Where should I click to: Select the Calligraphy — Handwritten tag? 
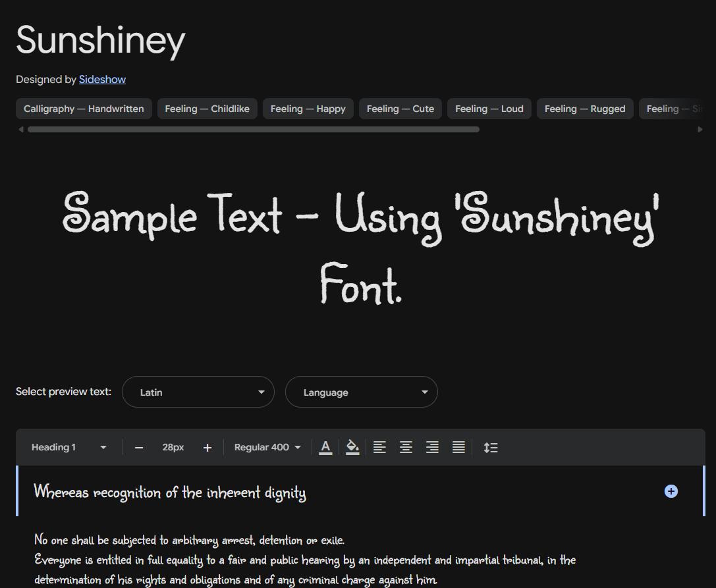84,109
